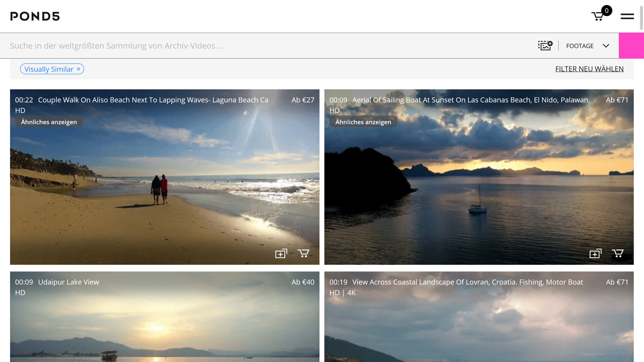Show similar clips to Sailing Boat video
The image size is (644, 362).
click(x=363, y=122)
